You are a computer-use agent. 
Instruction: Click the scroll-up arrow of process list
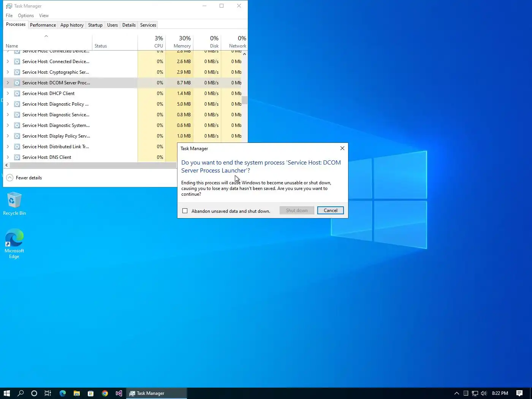coord(244,54)
